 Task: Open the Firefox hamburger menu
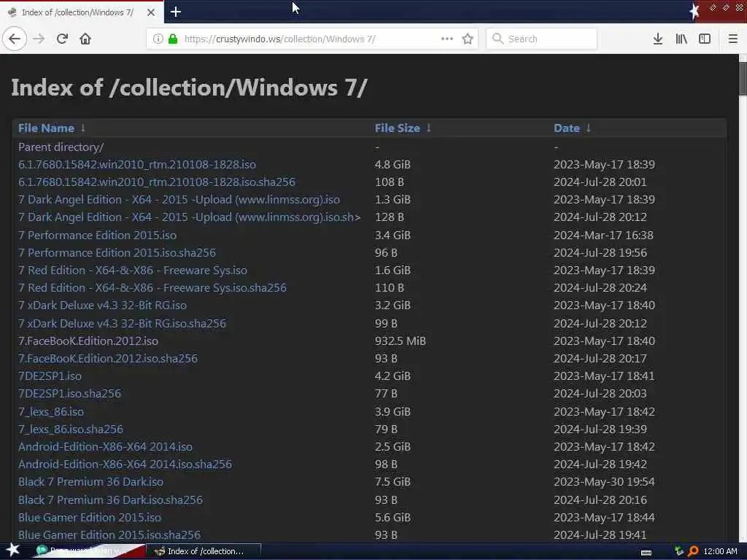tap(732, 39)
